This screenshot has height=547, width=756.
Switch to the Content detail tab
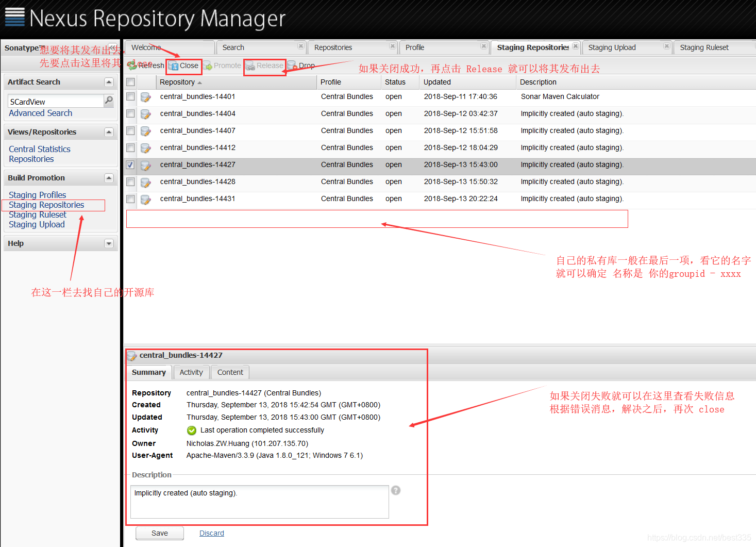tap(230, 372)
